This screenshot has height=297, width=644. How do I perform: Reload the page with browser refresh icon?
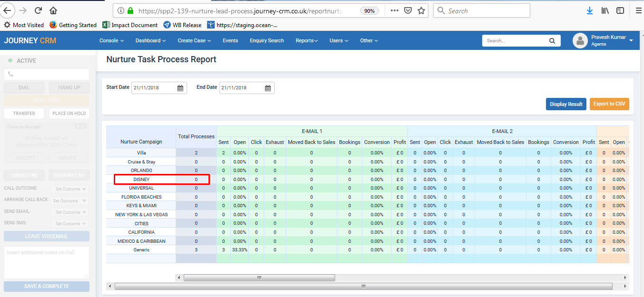click(x=38, y=10)
